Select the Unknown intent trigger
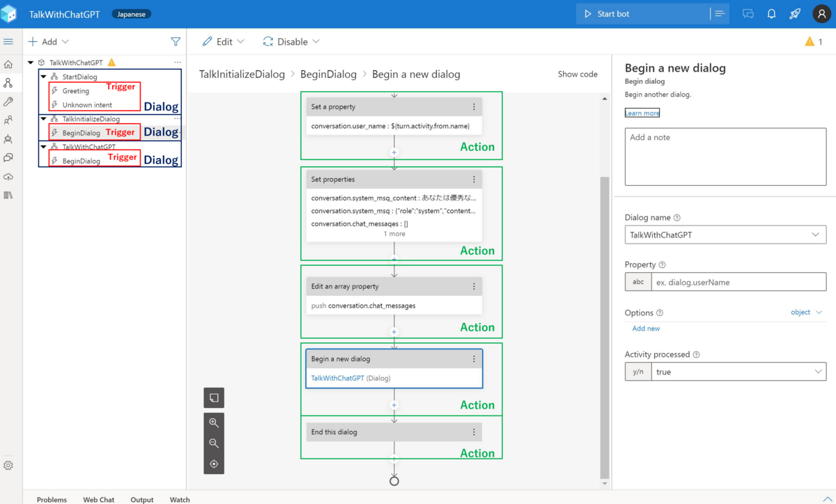This screenshot has width=836, height=504. coord(87,105)
